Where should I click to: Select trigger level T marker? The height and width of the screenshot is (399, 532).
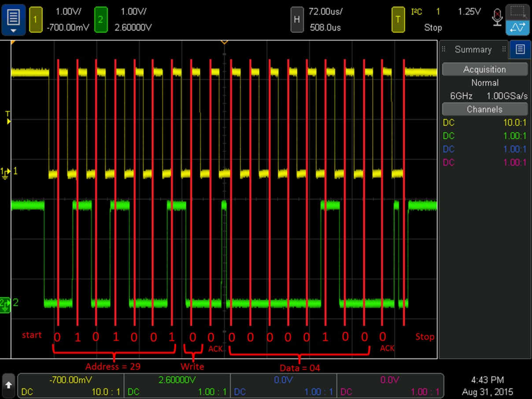pos(7,117)
